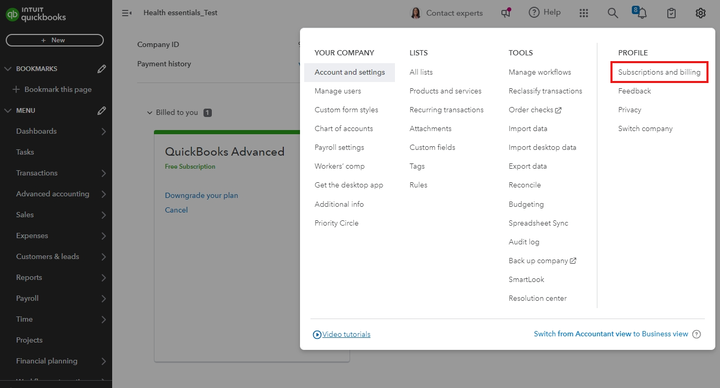
Task: Open the apps grid icon
Action: click(584, 13)
